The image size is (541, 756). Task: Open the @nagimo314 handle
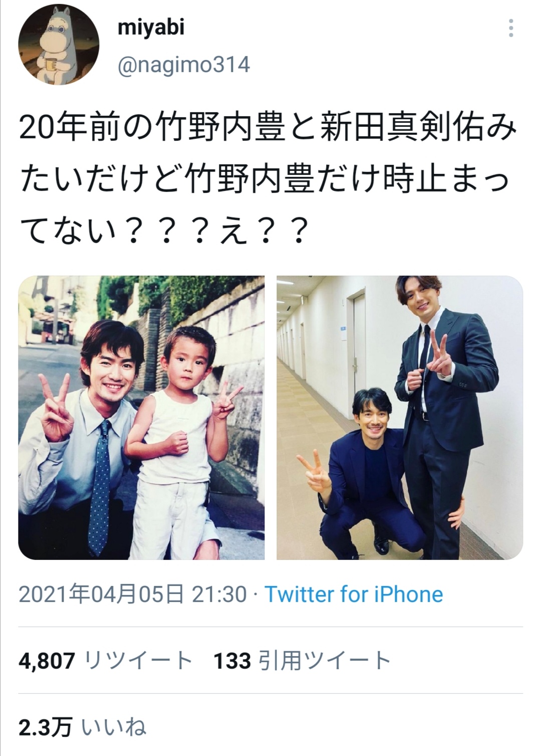coord(183,65)
